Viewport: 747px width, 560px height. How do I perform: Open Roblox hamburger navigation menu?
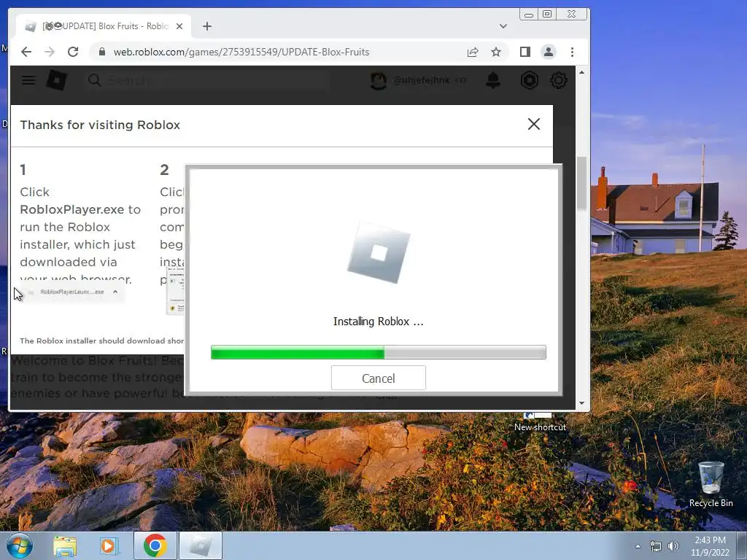[28, 80]
